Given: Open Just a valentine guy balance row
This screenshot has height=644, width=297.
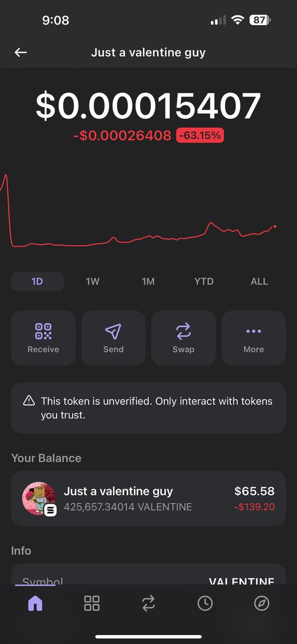Looking at the screenshot, I should pos(148,499).
